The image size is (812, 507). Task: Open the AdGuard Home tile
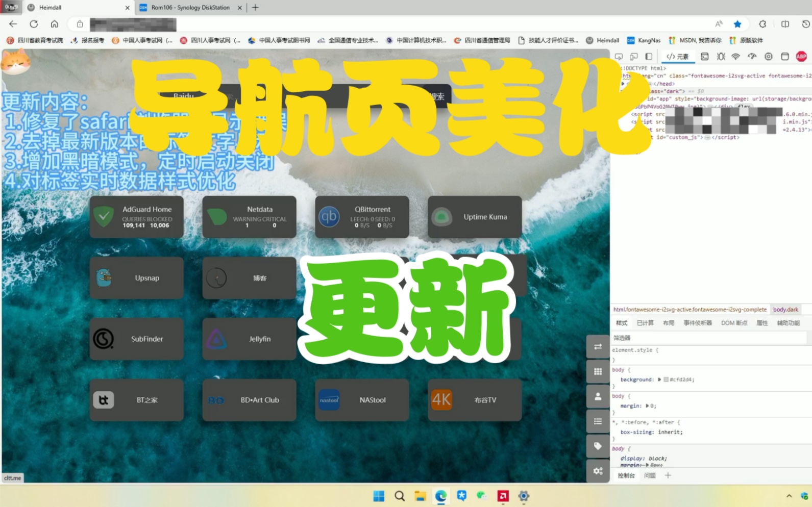tap(136, 217)
